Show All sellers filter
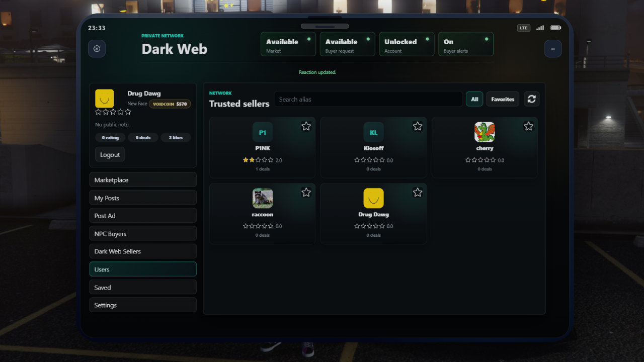Viewport: 644px width, 362px height. tap(474, 99)
